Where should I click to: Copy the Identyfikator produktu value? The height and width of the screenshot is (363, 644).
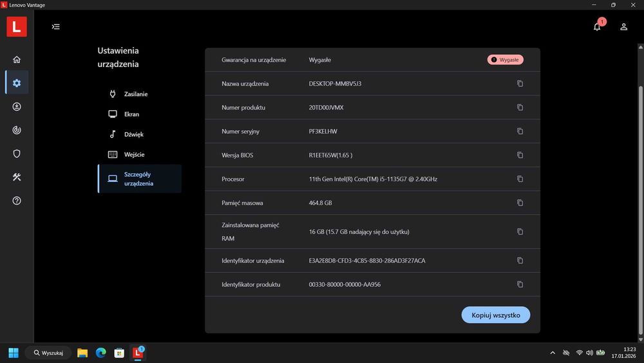[520, 284]
